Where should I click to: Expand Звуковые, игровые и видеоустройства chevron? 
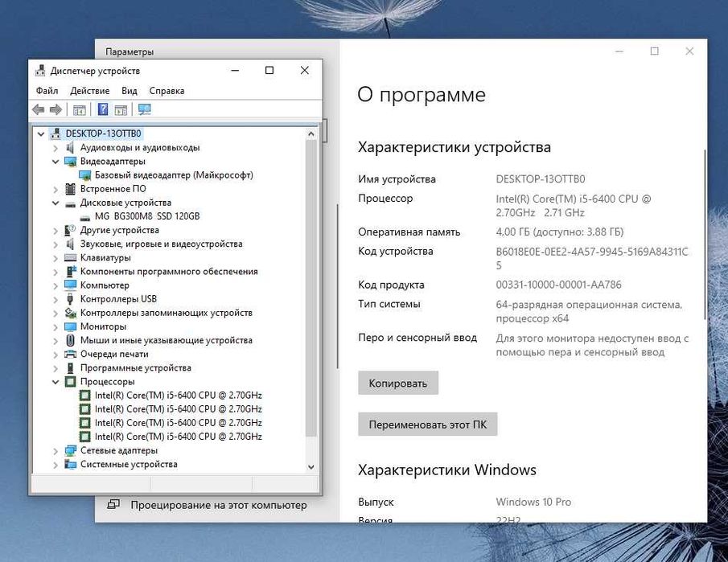tap(56, 244)
